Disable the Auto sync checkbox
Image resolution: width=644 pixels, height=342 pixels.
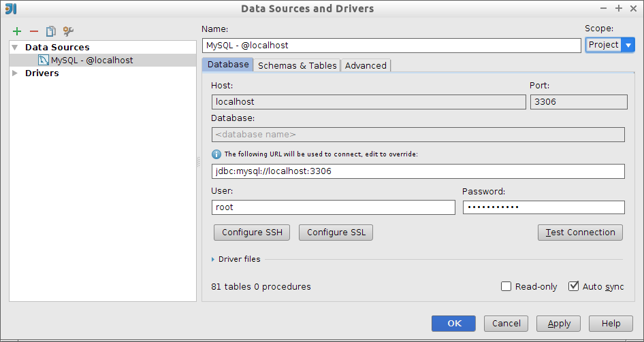click(573, 286)
